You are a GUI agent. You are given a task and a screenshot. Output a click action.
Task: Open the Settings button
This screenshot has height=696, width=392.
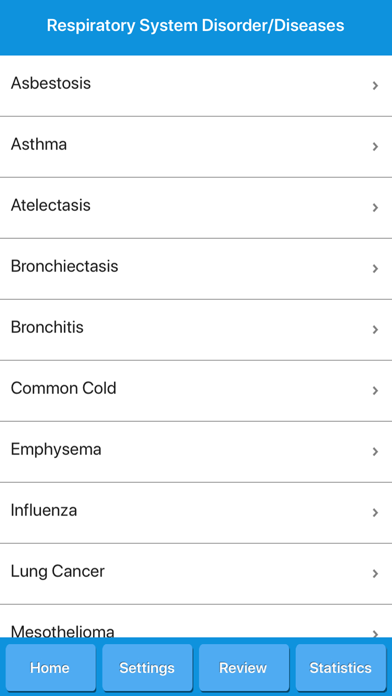coord(147,668)
